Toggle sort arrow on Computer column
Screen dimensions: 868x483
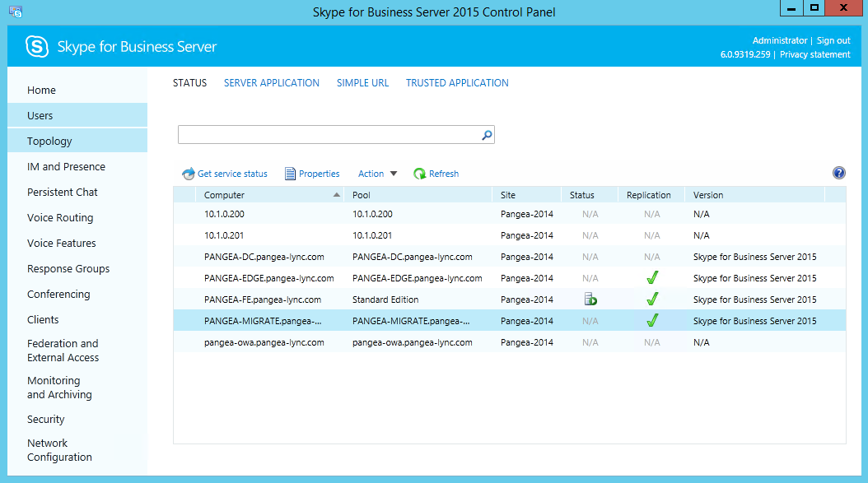(x=336, y=195)
